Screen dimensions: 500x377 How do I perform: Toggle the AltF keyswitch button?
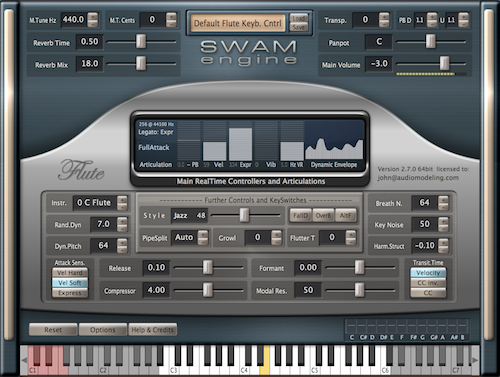(346, 216)
